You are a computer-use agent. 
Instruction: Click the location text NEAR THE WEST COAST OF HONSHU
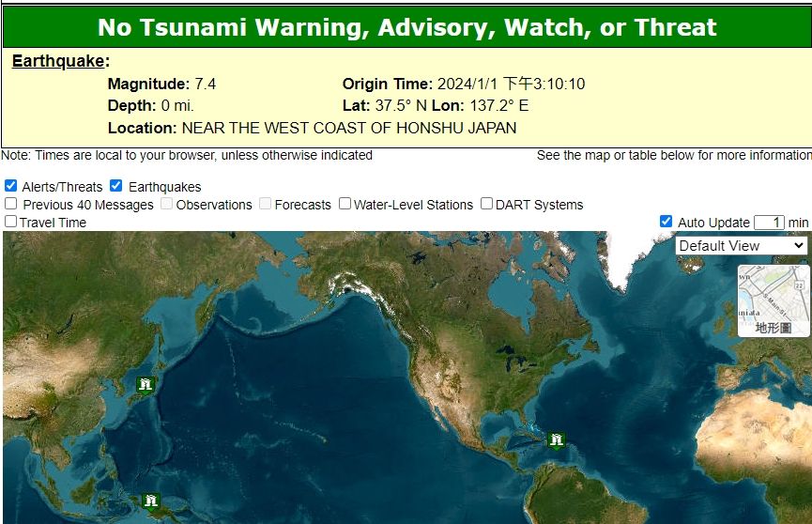point(349,128)
